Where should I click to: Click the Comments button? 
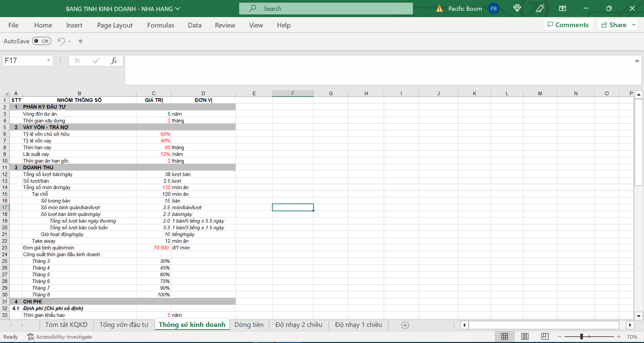click(568, 25)
